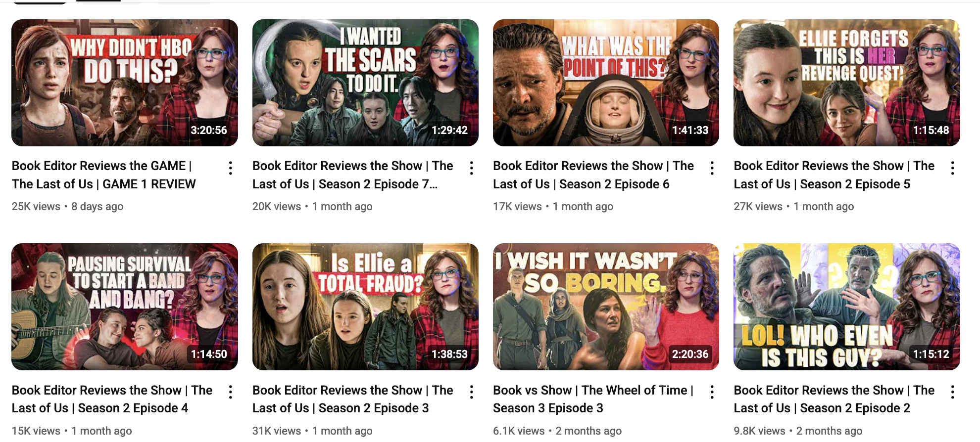980x442 pixels.
Task: Open the Season 2 Episode 5 video title
Action: (x=834, y=175)
